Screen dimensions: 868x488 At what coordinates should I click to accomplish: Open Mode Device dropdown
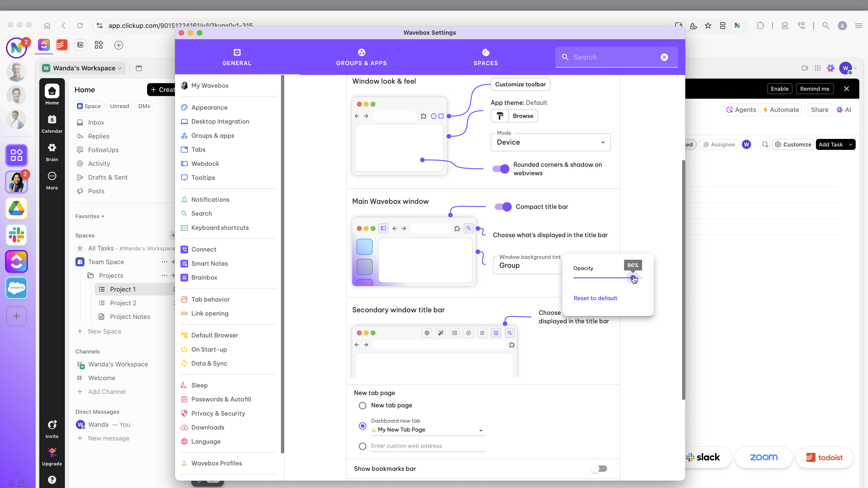click(550, 142)
